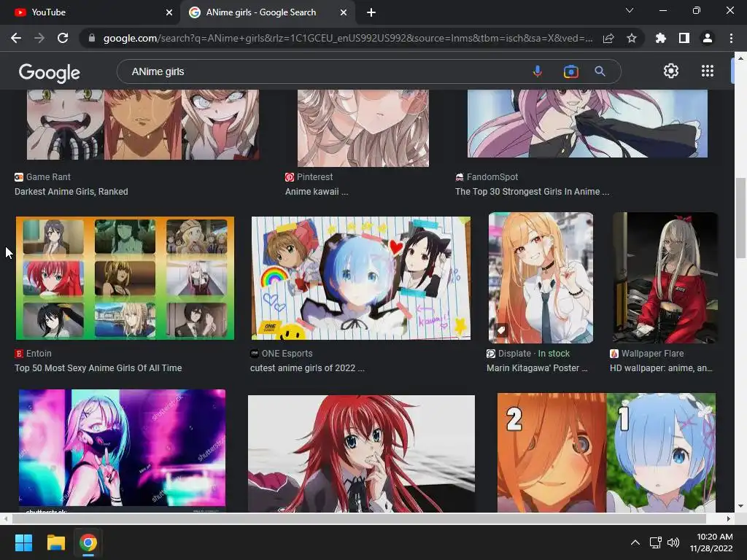Submit search with the magnifier icon

(600, 71)
